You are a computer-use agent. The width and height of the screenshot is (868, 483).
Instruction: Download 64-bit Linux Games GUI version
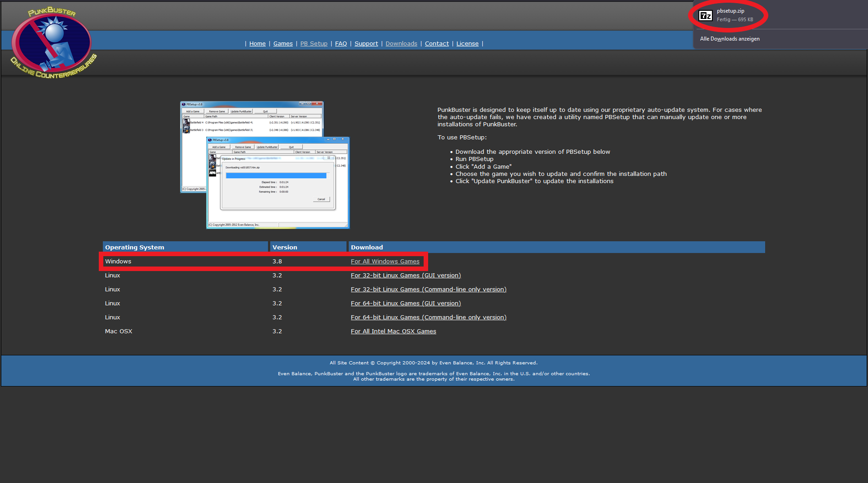[x=406, y=304]
